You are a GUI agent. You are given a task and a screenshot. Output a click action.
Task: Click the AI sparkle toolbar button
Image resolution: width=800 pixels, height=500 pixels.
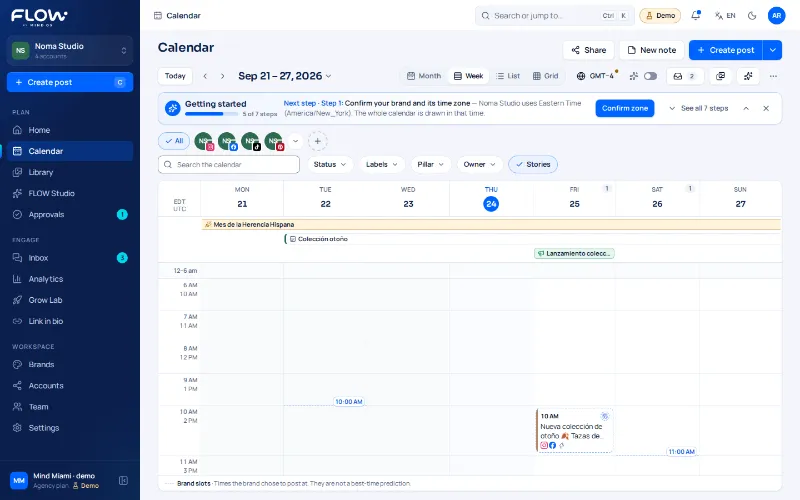tap(748, 76)
